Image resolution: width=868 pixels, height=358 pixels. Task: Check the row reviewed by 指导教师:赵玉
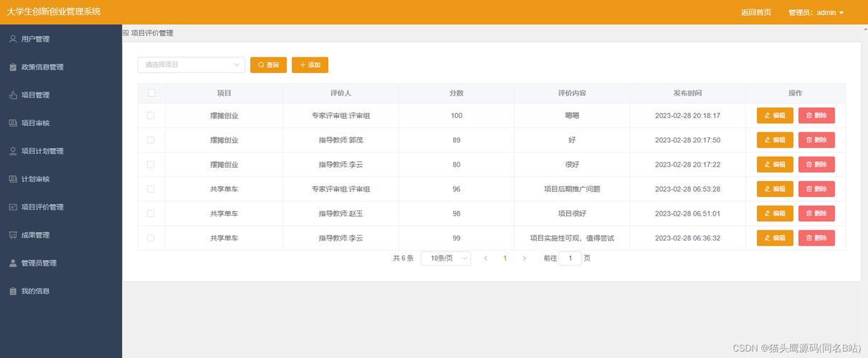point(151,213)
